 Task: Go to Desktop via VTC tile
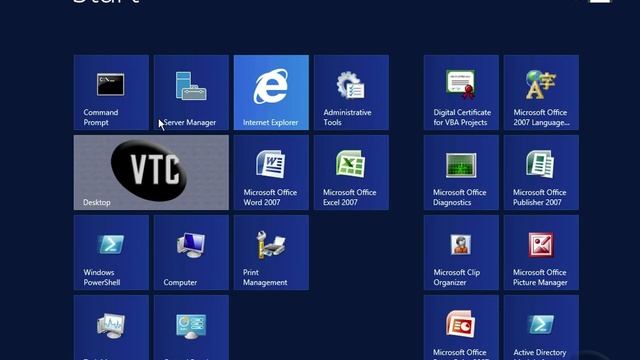click(x=151, y=172)
